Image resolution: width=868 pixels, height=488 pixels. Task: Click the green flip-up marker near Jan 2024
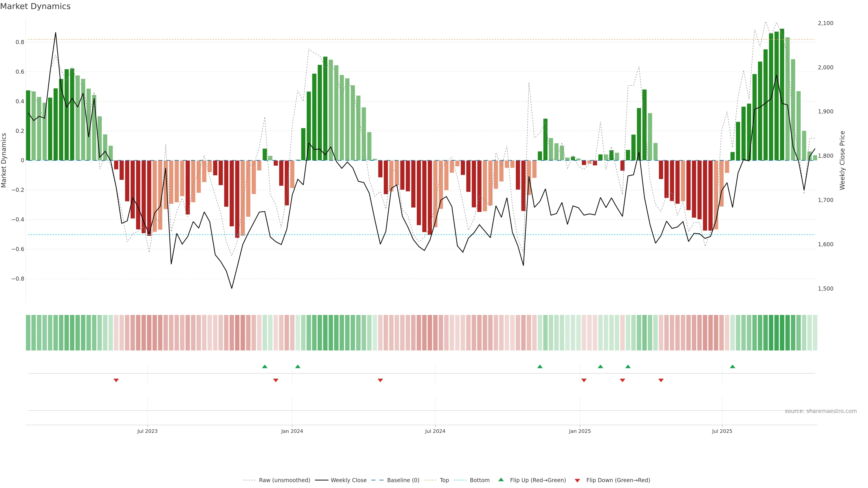297,366
